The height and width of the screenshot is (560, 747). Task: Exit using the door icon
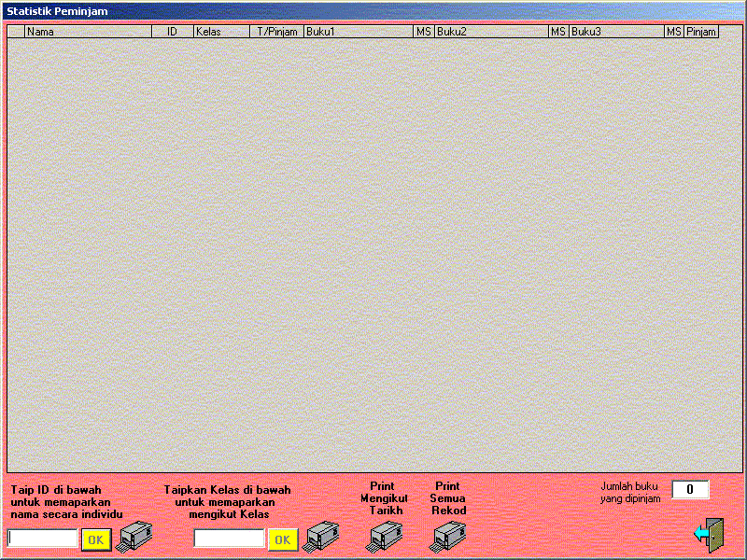pos(709,534)
